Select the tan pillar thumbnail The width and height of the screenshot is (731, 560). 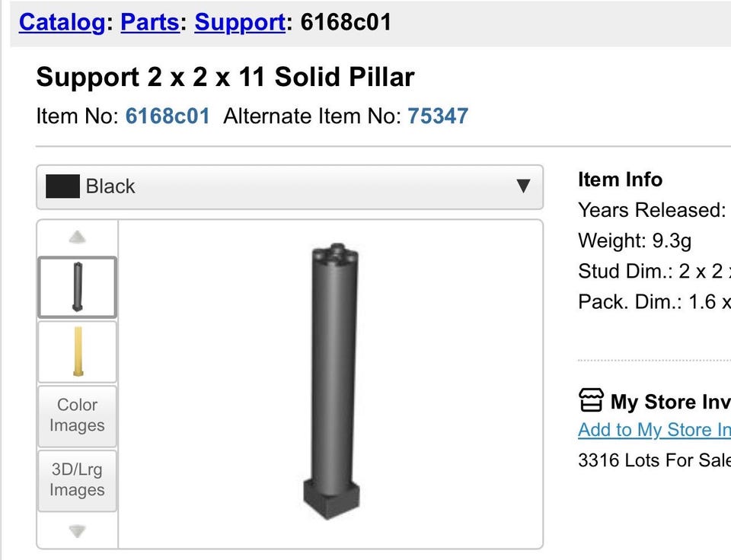tap(77, 352)
